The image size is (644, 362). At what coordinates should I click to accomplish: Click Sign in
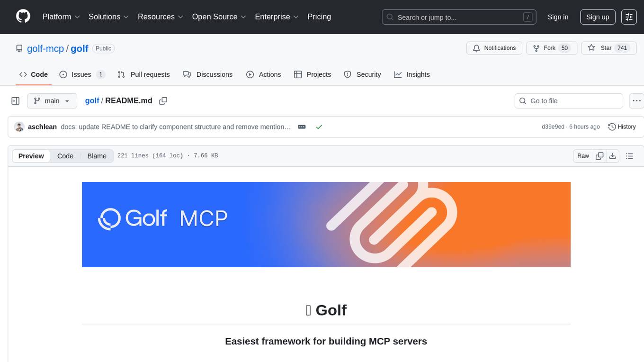(558, 17)
